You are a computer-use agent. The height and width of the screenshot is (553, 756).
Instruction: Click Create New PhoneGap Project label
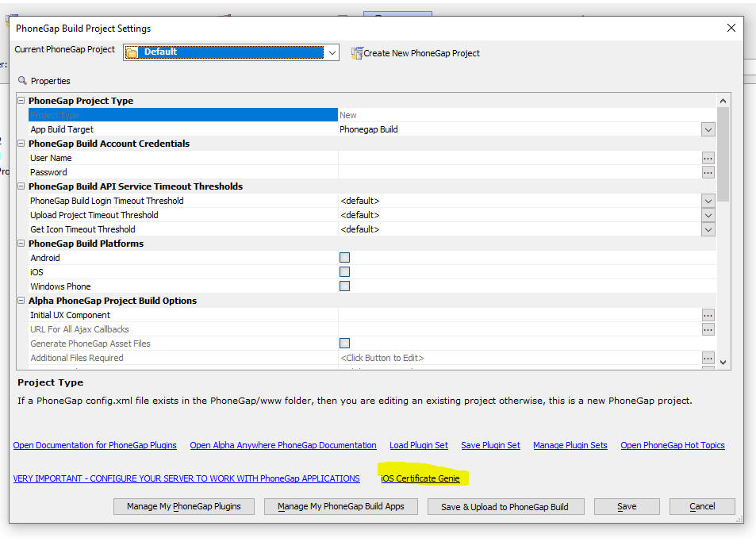[421, 53]
